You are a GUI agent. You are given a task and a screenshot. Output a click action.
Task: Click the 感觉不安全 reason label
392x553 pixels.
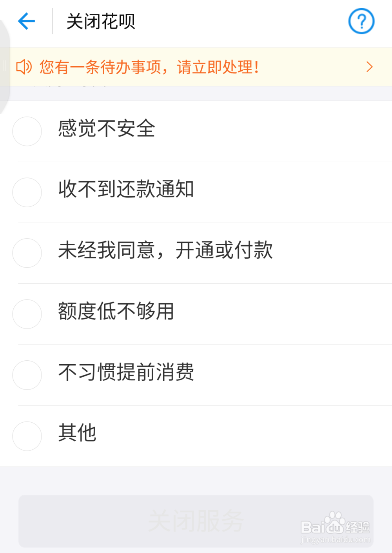(107, 128)
